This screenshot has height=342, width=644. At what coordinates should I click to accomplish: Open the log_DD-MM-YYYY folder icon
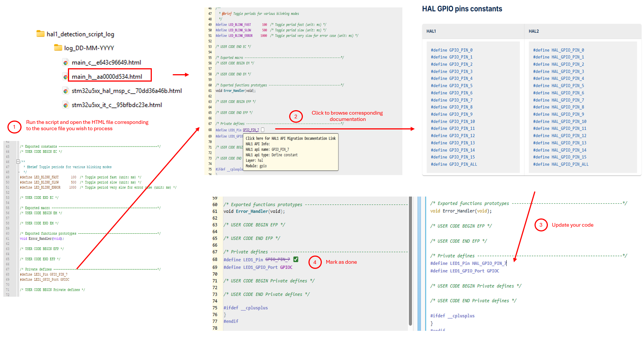(58, 47)
